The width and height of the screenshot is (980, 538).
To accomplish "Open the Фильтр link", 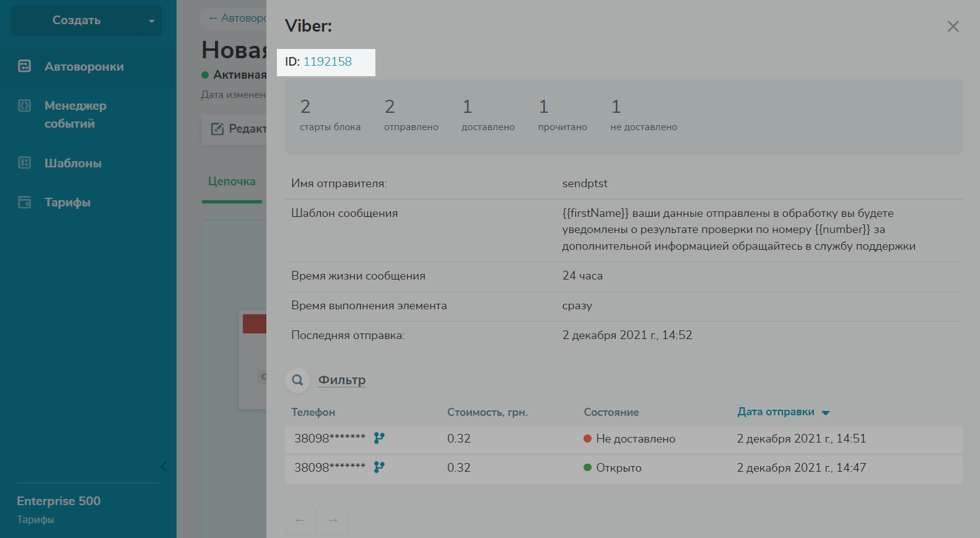I will 341,380.
